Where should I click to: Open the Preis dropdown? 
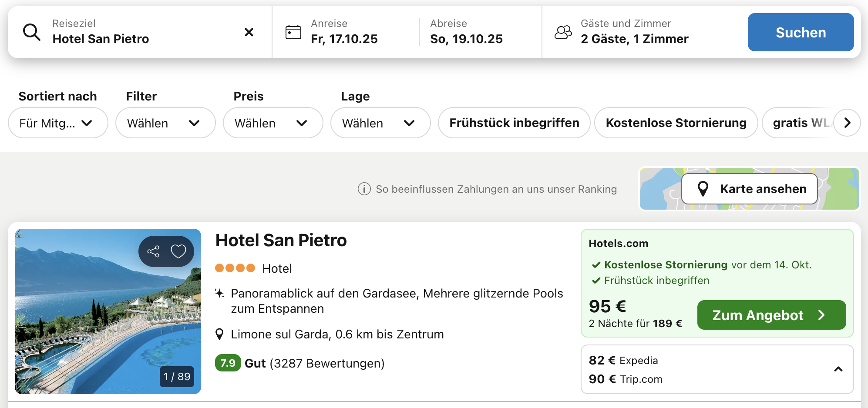coord(273,123)
